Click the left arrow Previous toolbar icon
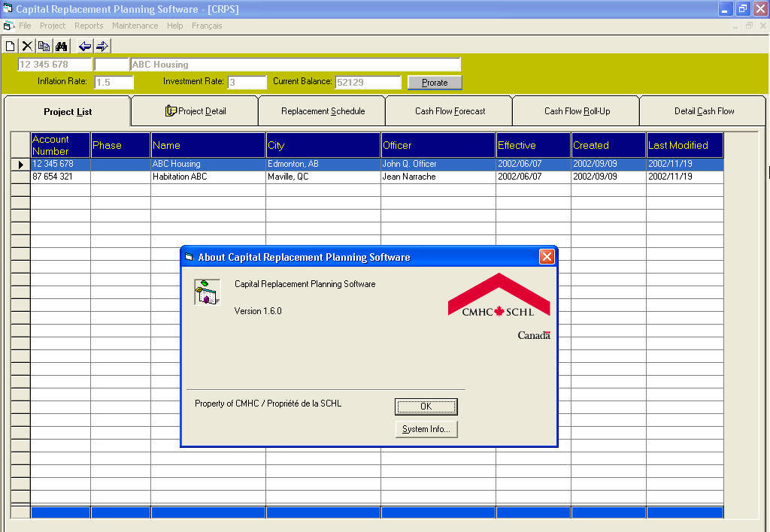The width and height of the screenshot is (770, 532). click(x=85, y=46)
